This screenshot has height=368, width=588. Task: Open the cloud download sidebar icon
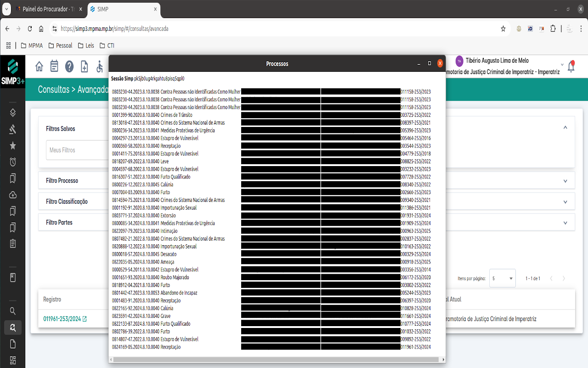pyautogui.click(x=13, y=195)
